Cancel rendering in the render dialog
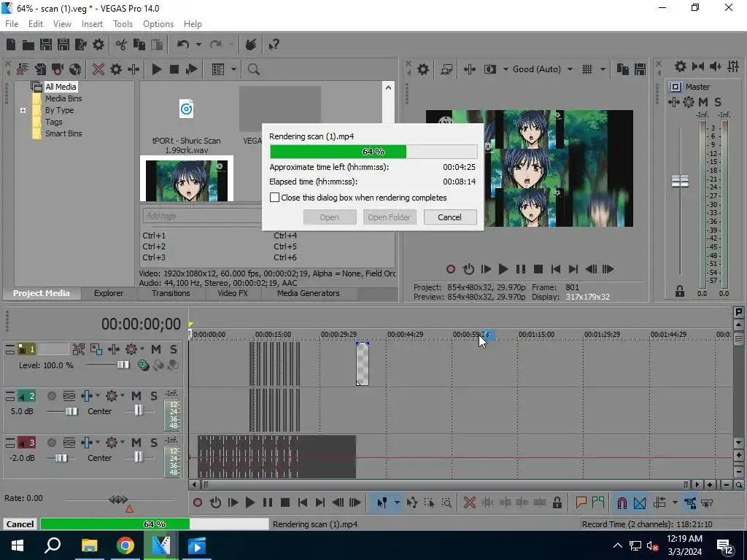Screen dimensions: 747x560 449,217
